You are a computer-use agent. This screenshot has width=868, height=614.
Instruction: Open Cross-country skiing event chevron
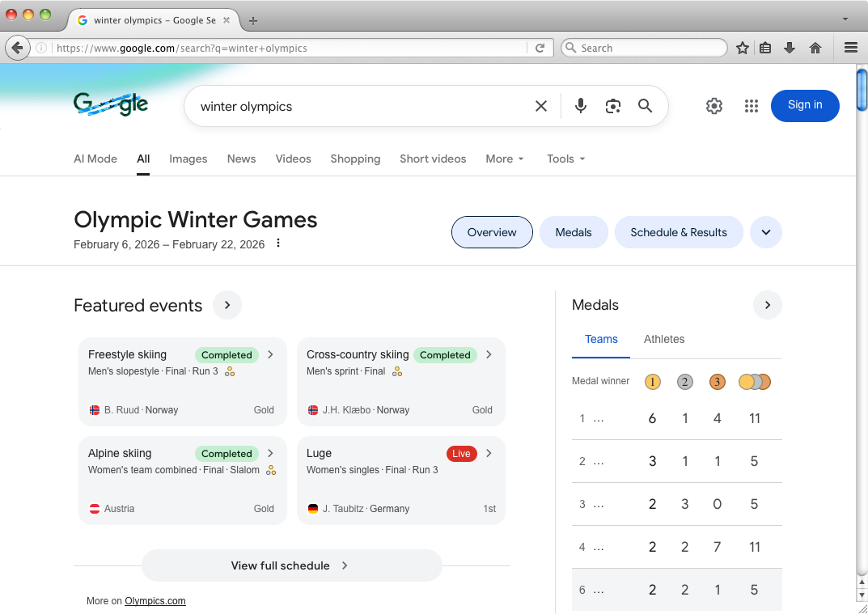tap(489, 354)
